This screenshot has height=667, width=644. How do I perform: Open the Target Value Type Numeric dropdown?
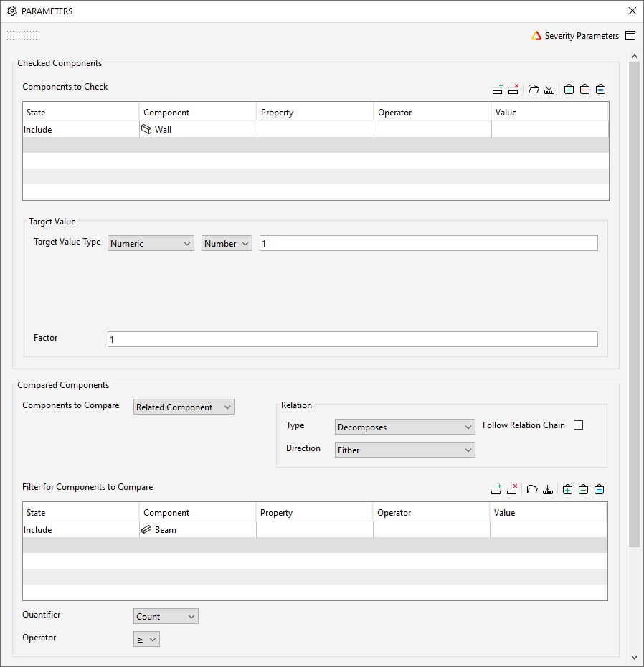151,243
